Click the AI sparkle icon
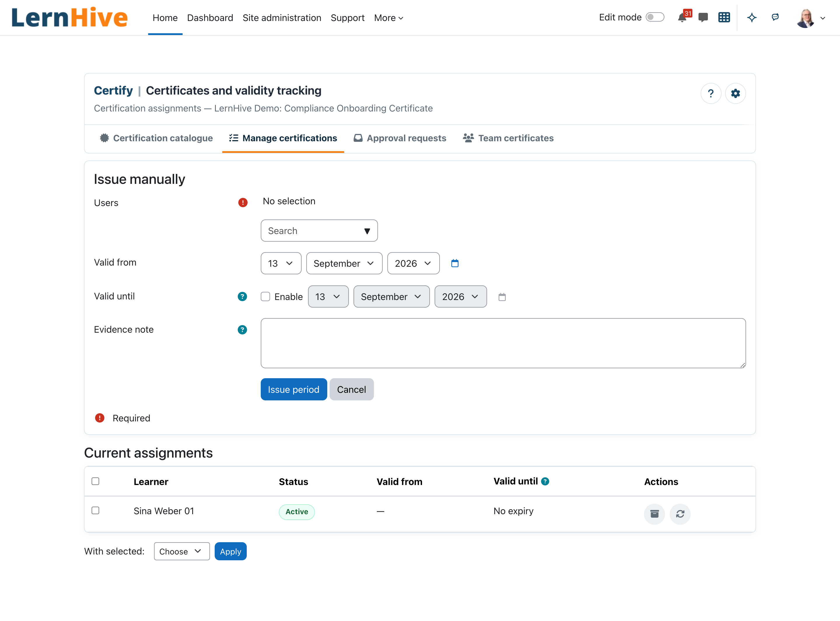The width and height of the screenshot is (840, 621). pyautogui.click(x=752, y=17)
